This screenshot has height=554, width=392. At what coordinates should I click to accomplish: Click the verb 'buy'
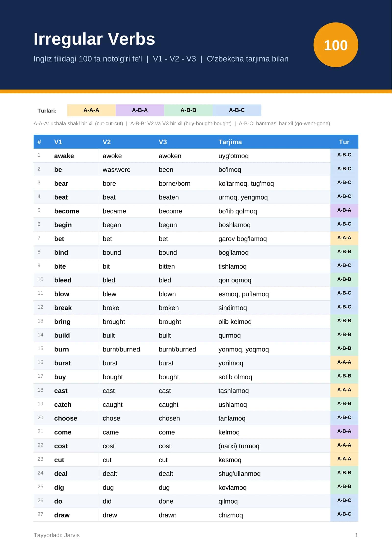(x=60, y=377)
